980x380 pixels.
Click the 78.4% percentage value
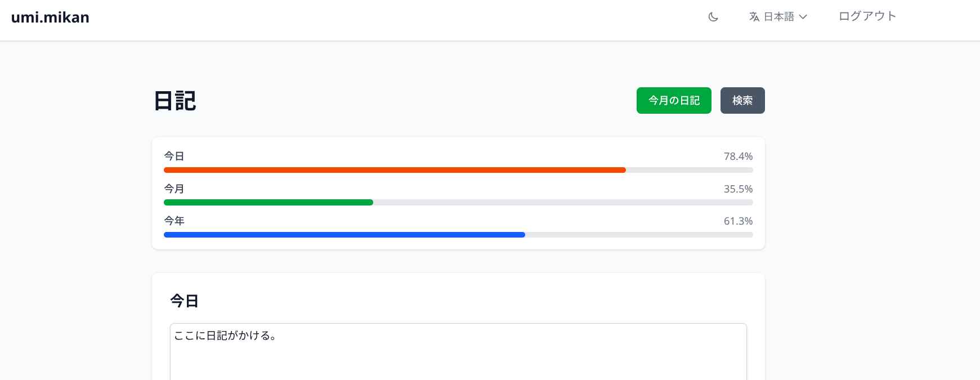click(738, 157)
